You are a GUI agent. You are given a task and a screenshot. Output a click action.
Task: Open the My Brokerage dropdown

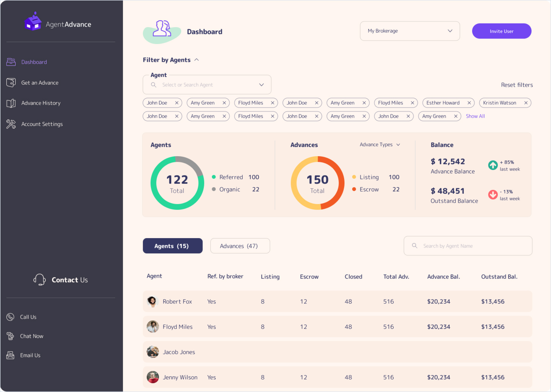[410, 31]
